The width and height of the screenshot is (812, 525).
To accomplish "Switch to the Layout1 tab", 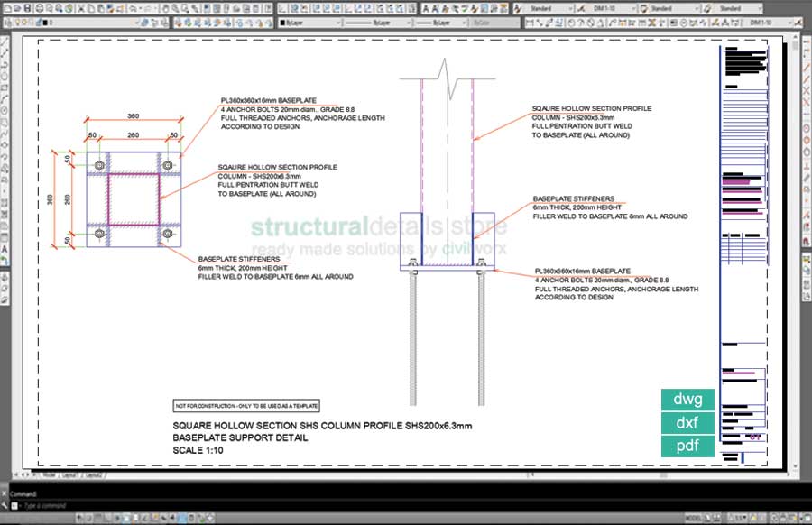I will (69, 475).
